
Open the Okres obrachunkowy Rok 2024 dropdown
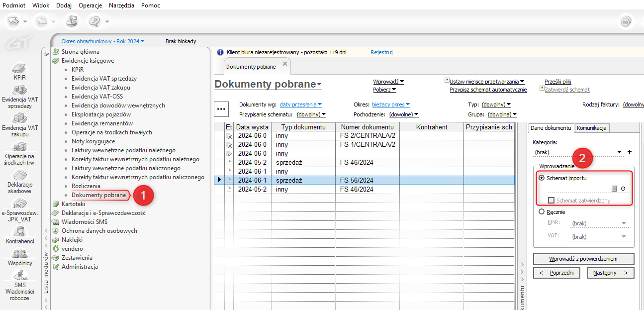[103, 41]
